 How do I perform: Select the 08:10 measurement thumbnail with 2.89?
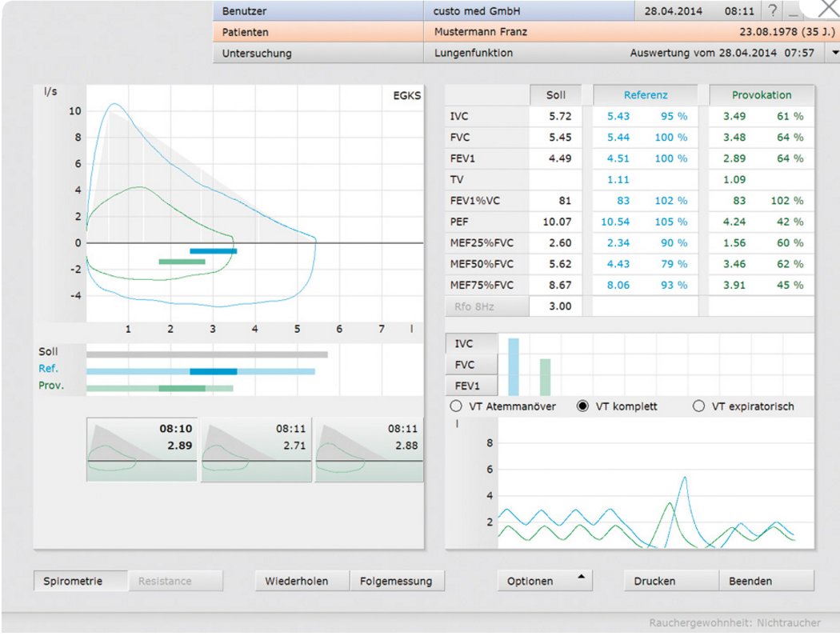coord(141,449)
